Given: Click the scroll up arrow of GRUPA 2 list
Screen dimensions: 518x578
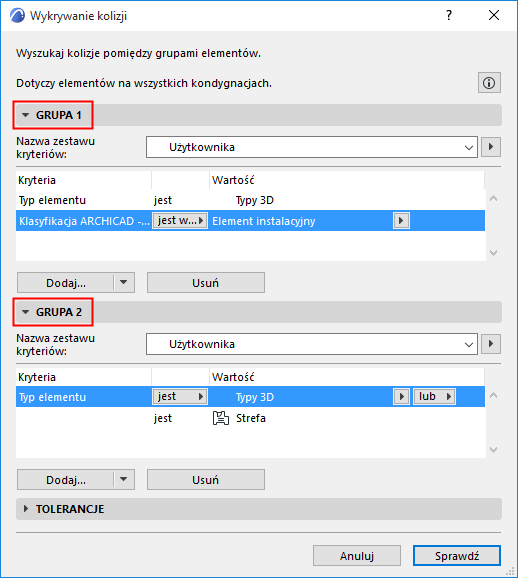Looking at the screenshot, I should pyautogui.click(x=494, y=395).
